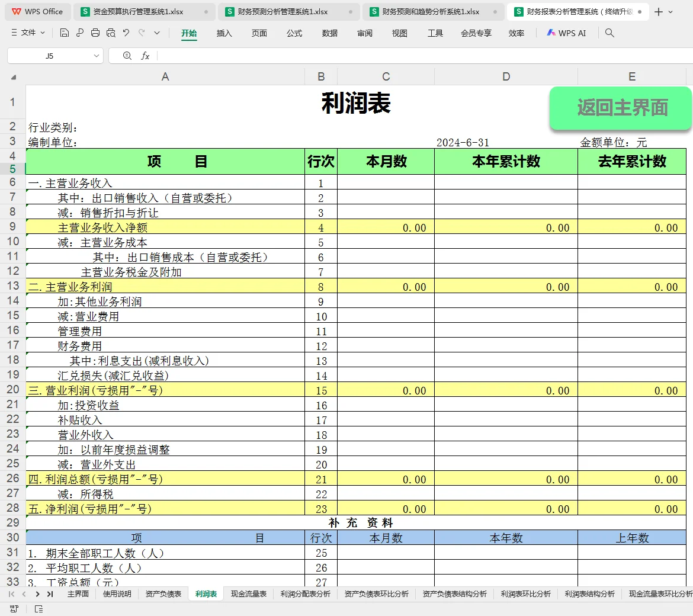Select the 审阅 ribbon tab
This screenshot has width=693, height=616.
tap(365, 33)
